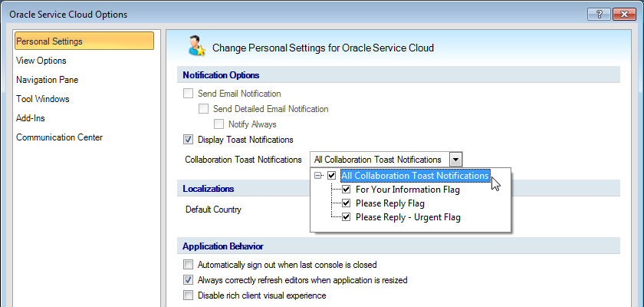Switch to the Add-Ins page
This screenshot has height=307, width=644.
point(31,118)
